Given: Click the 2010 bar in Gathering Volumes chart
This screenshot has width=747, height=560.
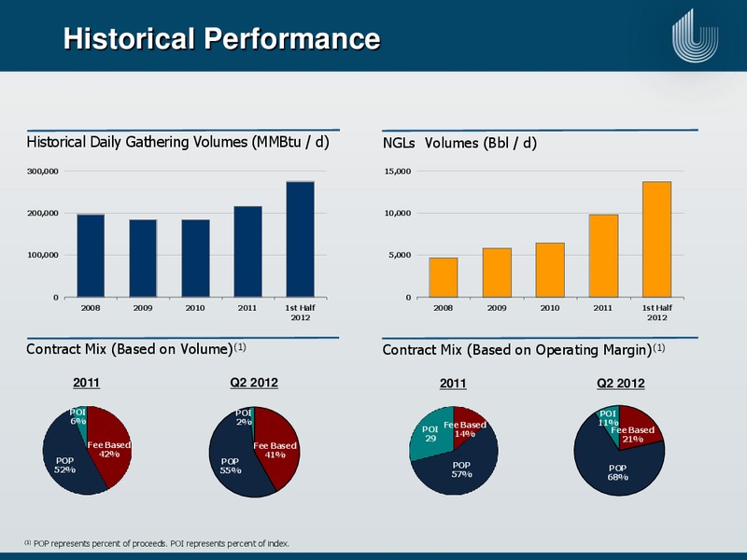Looking at the screenshot, I should [195, 259].
